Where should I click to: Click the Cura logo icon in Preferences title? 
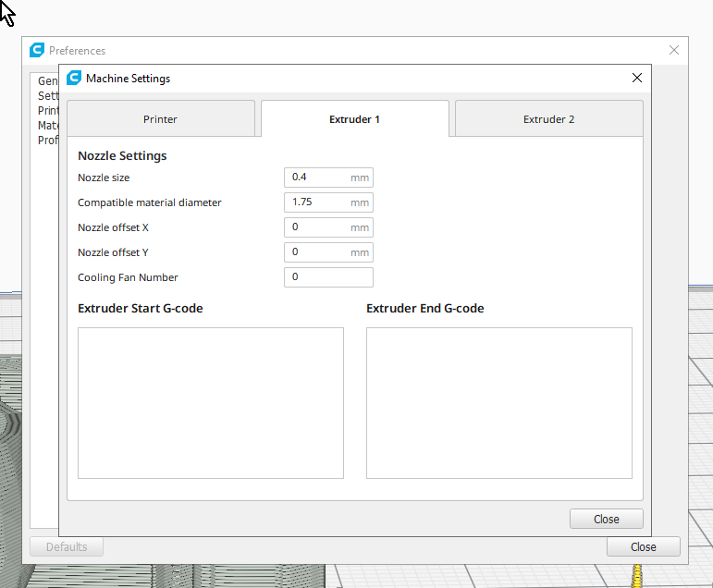pos(37,50)
